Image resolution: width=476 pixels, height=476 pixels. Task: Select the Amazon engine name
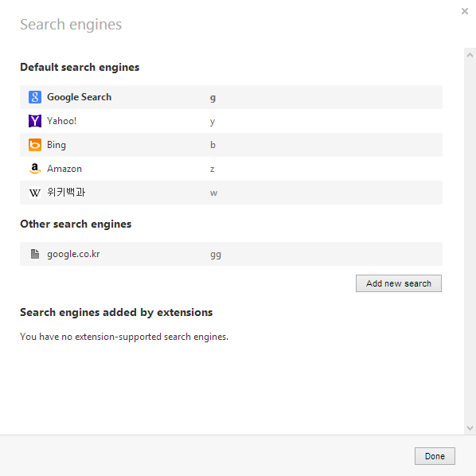(x=64, y=169)
